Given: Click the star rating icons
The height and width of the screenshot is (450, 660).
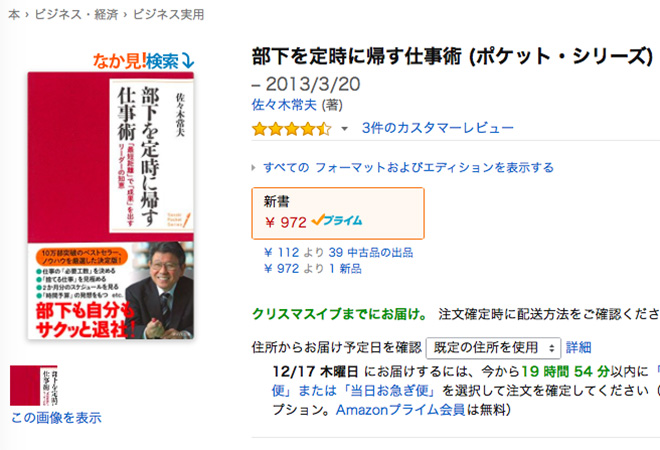Looking at the screenshot, I should click(x=291, y=129).
